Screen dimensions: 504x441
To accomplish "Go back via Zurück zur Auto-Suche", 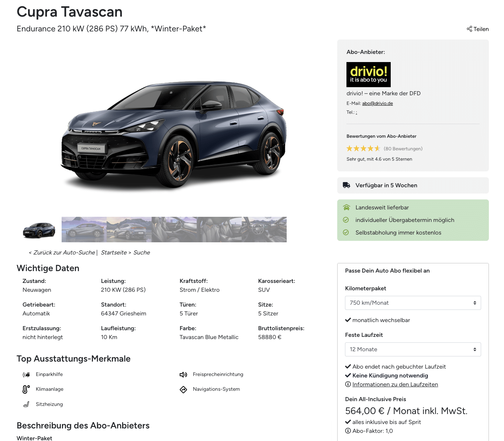I will [62, 253].
